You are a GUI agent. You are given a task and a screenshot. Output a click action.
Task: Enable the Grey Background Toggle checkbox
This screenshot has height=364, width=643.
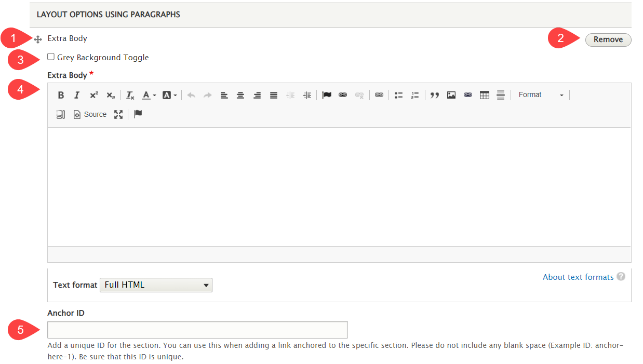point(51,57)
